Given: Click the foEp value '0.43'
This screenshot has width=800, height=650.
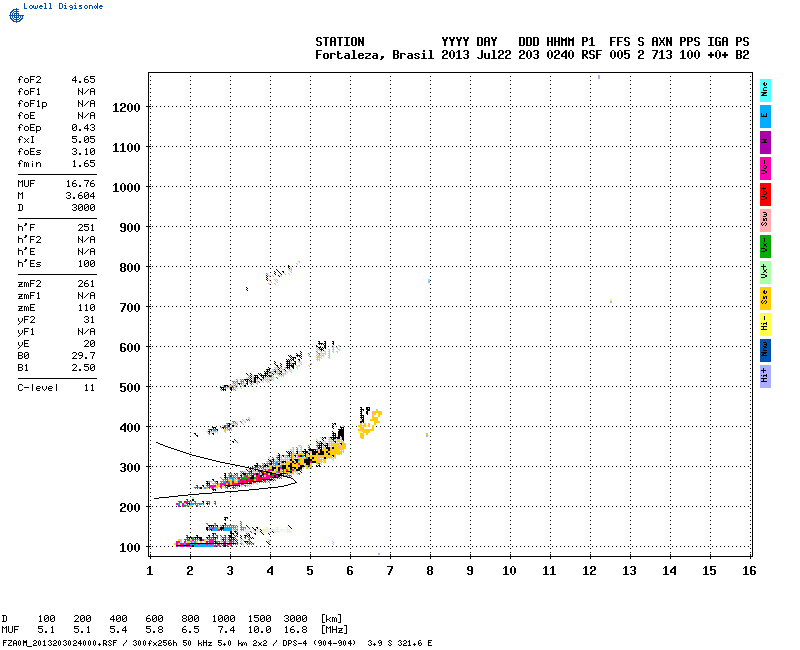Looking at the screenshot, I should point(83,128).
